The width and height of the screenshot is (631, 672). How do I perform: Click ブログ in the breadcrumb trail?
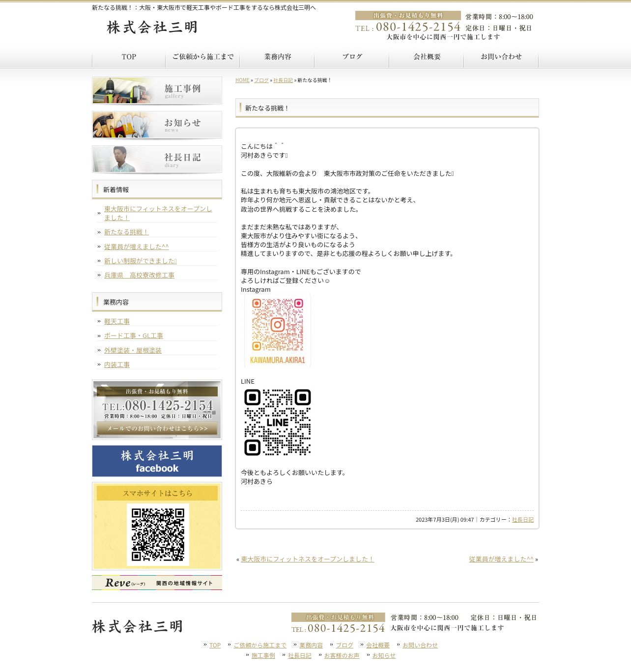pos(261,80)
